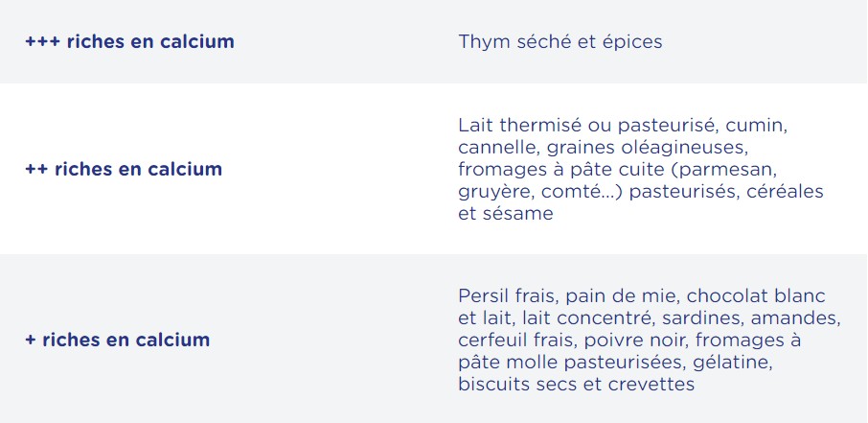Screen dimensions: 868x423
Task: Select the phrase "graines oléagineuses"
Action: [644, 148]
